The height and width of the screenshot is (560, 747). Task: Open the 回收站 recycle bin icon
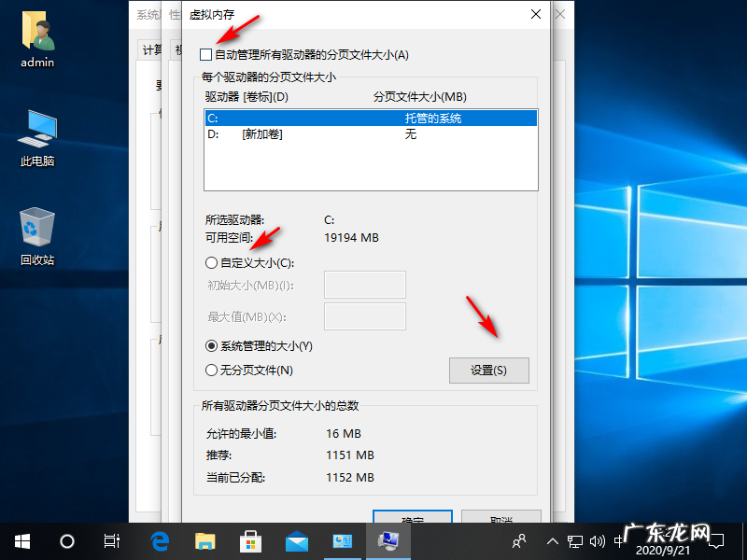[37, 233]
